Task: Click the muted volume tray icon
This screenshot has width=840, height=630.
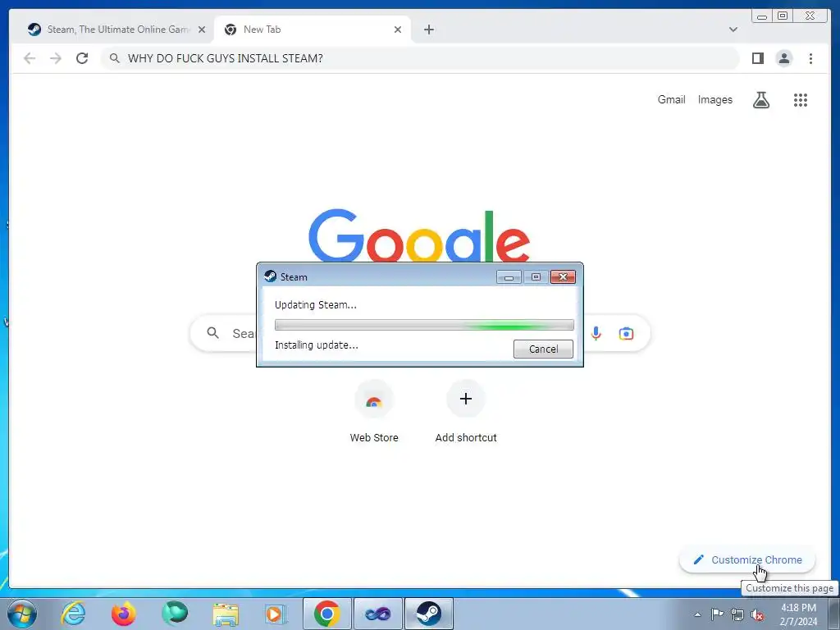Action: (757, 614)
